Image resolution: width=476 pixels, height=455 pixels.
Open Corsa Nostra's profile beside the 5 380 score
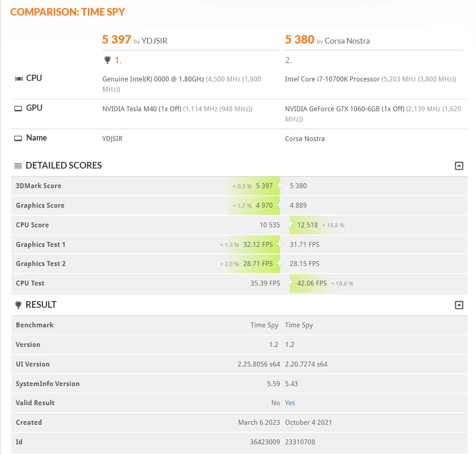click(x=347, y=41)
